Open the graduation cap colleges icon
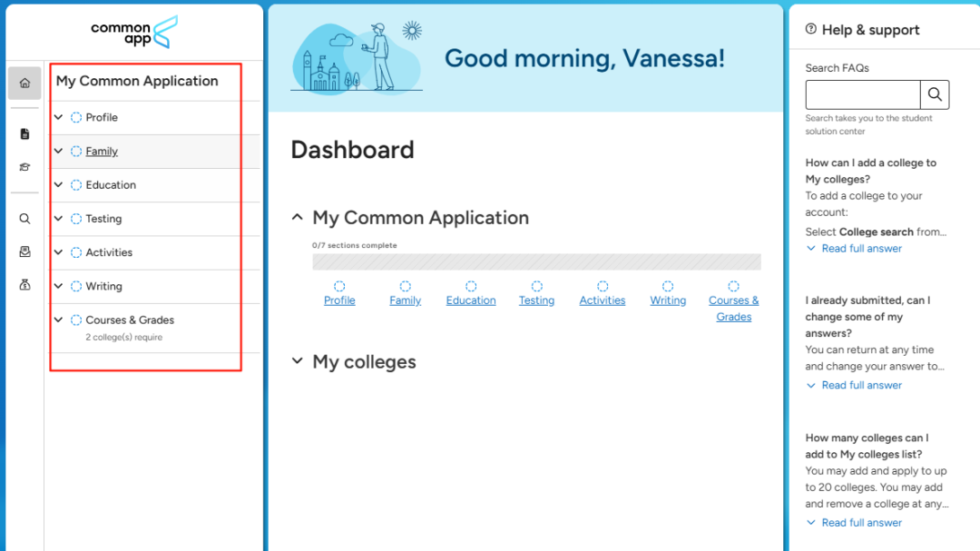980x551 pixels. coord(24,167)
